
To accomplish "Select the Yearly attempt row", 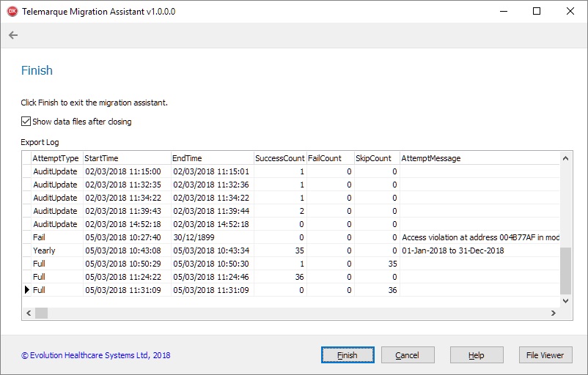I will 44,250.
